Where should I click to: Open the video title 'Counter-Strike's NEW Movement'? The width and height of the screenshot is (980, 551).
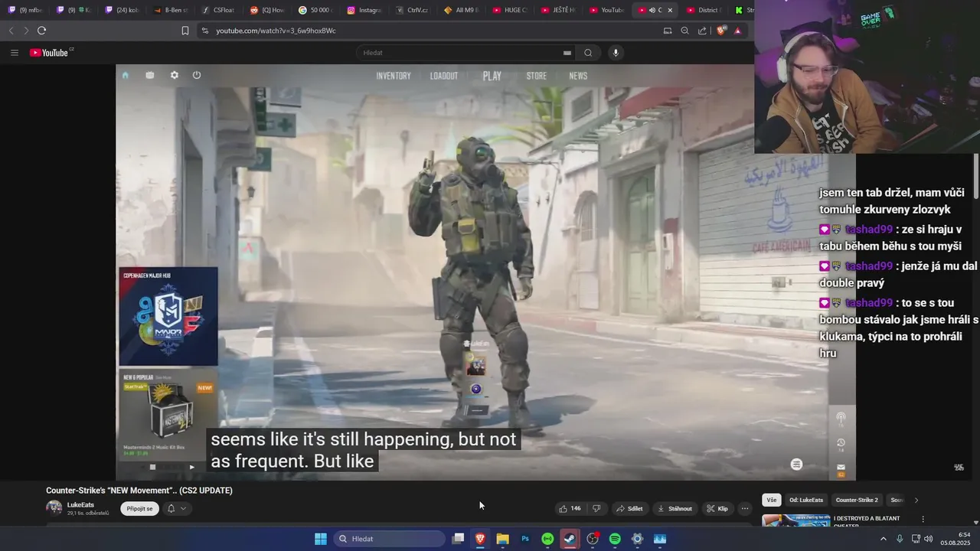[x=139, y=491]
